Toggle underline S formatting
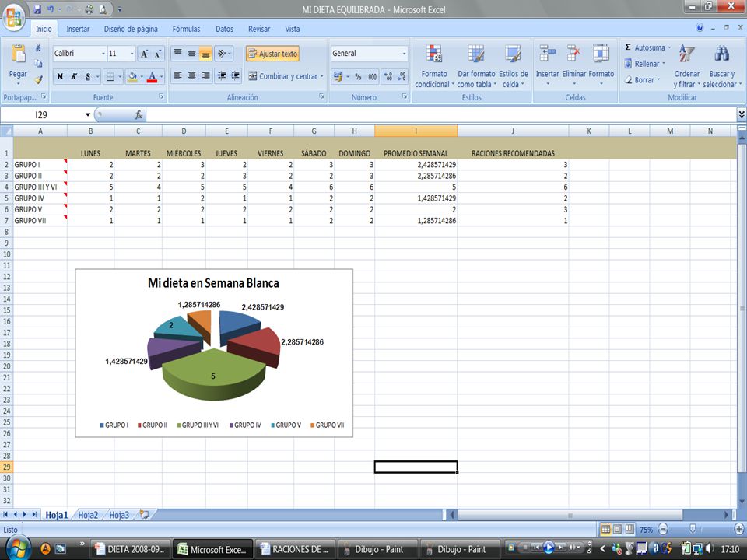This screenshot has width=747, height=560. (x=88, y=76)
